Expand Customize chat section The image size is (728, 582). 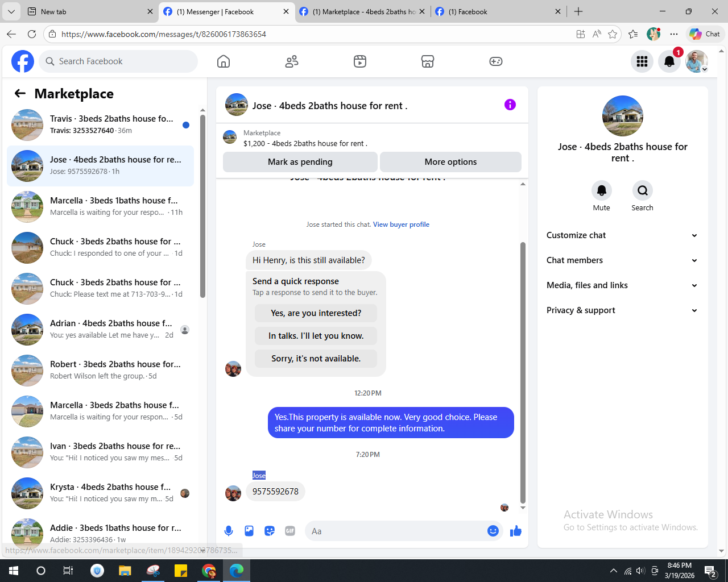[622, 235]
